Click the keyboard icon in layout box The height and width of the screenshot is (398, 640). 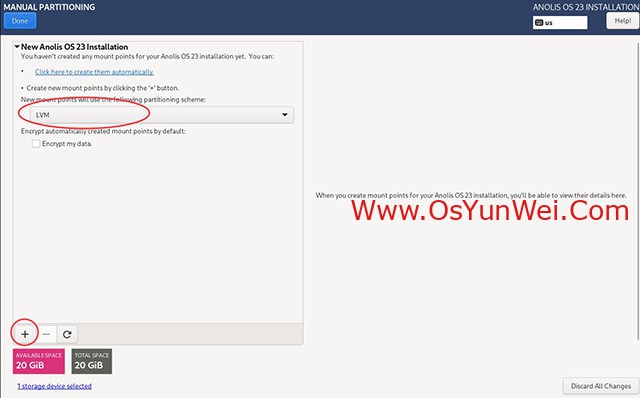(539, 23)
